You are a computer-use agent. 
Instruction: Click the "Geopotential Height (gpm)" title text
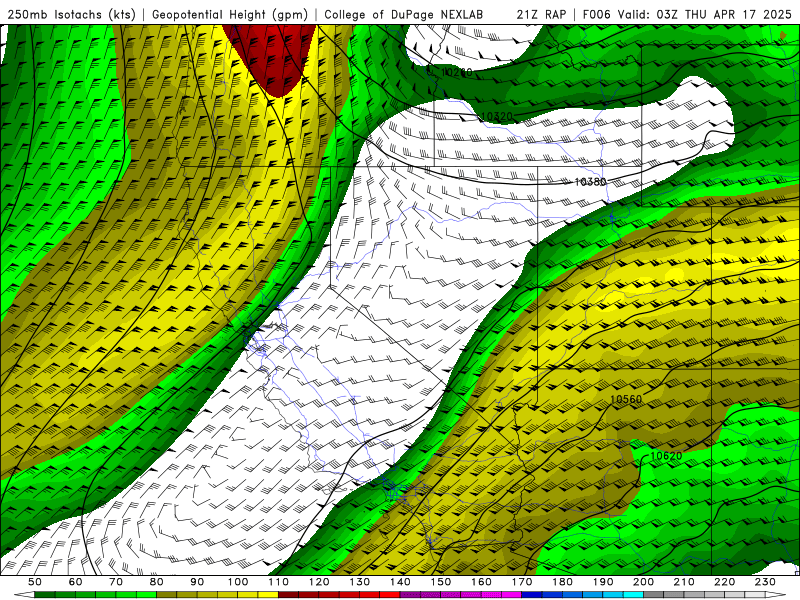click(x=230, y=15)
